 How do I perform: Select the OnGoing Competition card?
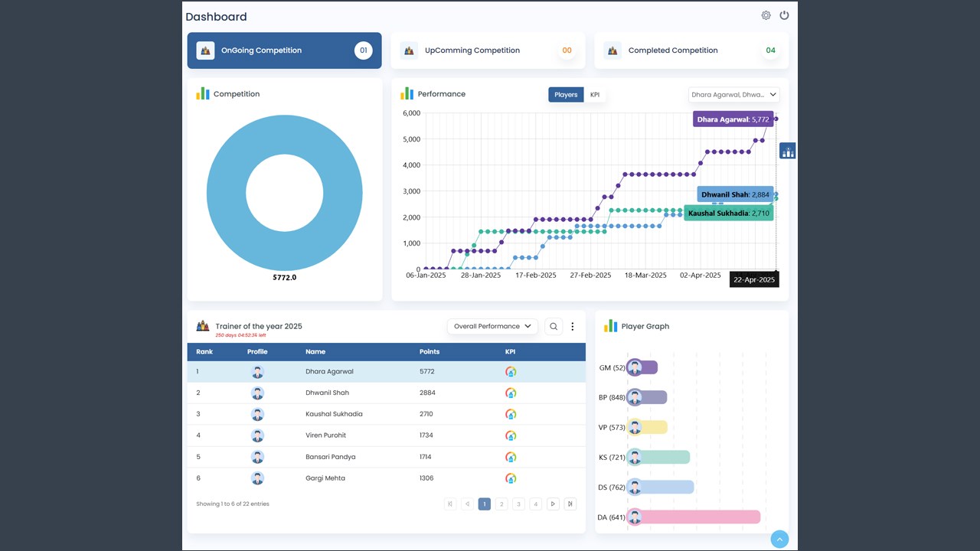(x=284, y=51)
